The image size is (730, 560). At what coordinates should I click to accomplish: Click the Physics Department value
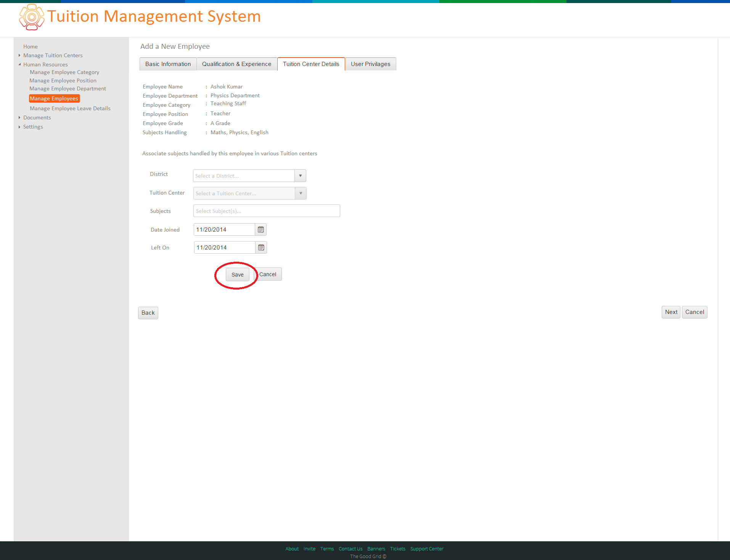tap(235, 95)
